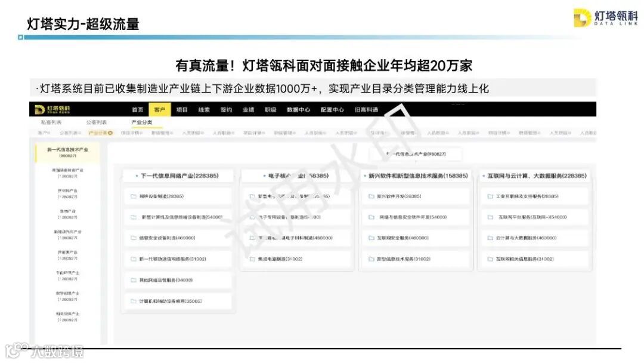The image size is (644, 363).
Task: Click folder icon beside 工业互联网及支持服务(28385)
Action: (x=490, y=196)
